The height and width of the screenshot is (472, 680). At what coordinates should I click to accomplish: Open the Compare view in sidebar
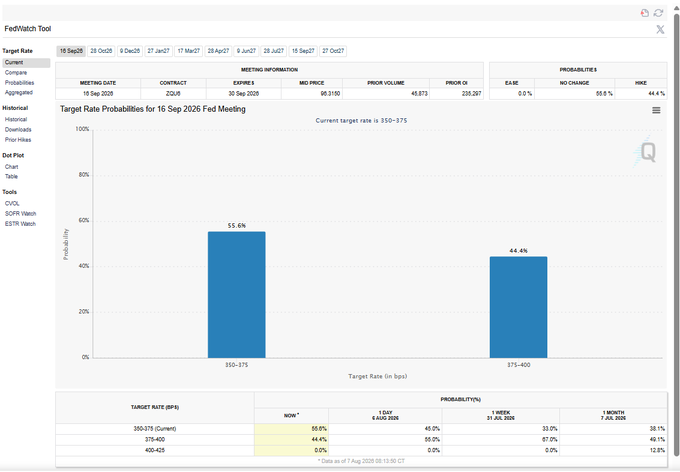[x=16, y=72]
